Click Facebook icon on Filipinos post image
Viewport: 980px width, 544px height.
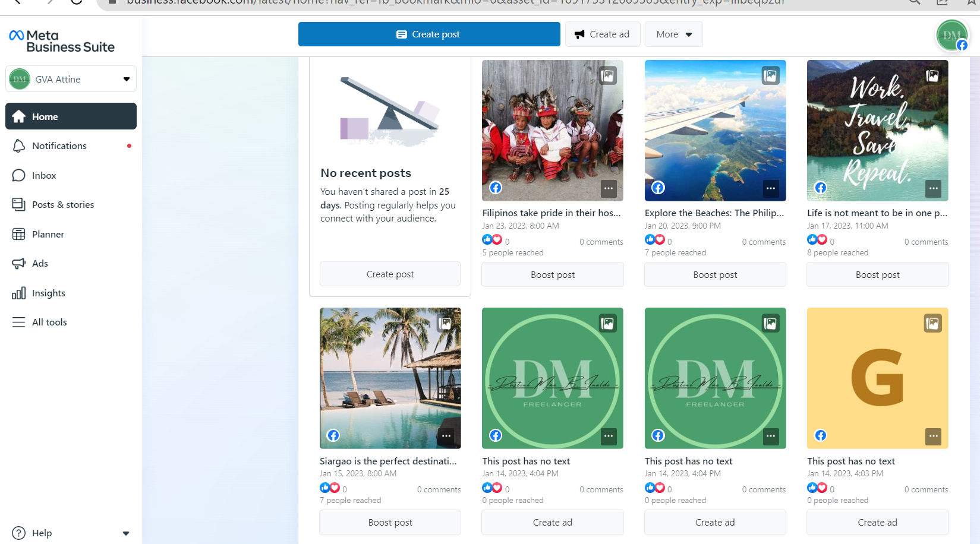[x=496, y=188]
